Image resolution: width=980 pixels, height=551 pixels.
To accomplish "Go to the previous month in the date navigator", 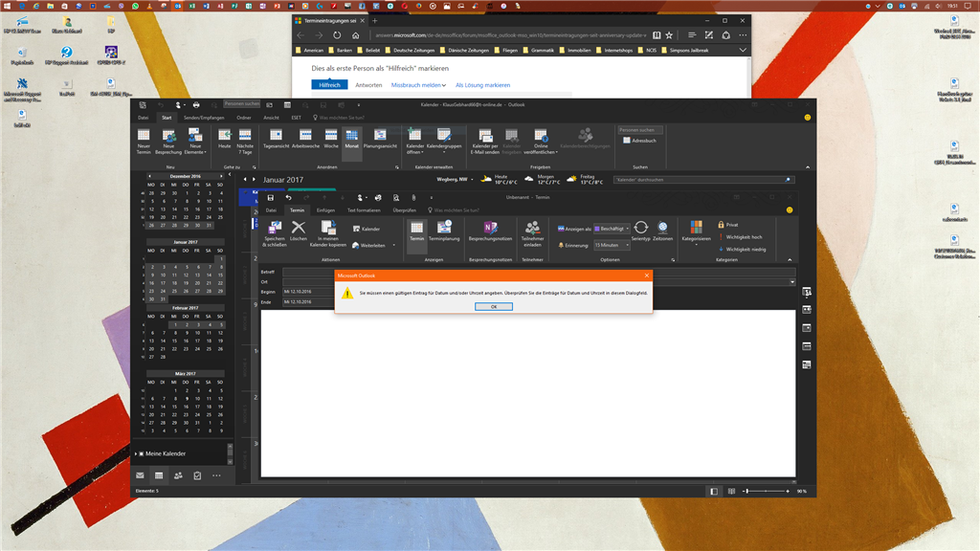I will click(x=149, y=176).
